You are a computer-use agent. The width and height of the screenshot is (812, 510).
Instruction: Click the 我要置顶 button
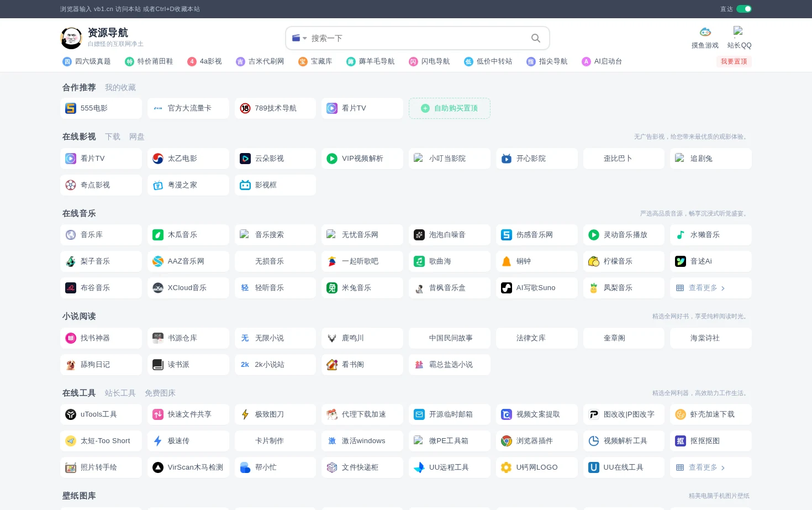pos(734,61)
